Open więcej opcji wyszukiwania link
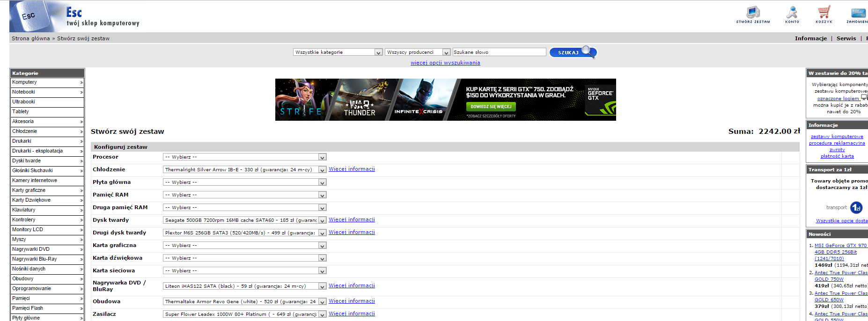 tap(445, 63)
